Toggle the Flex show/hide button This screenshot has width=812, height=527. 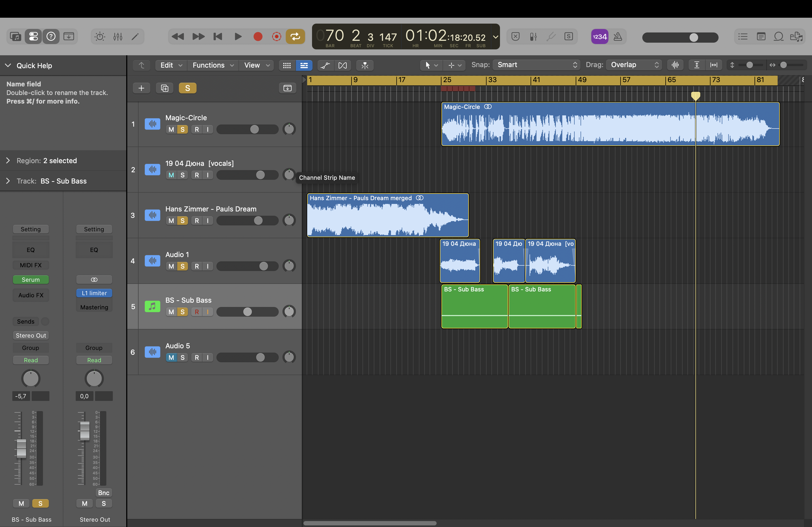click(x=343, y=65)
